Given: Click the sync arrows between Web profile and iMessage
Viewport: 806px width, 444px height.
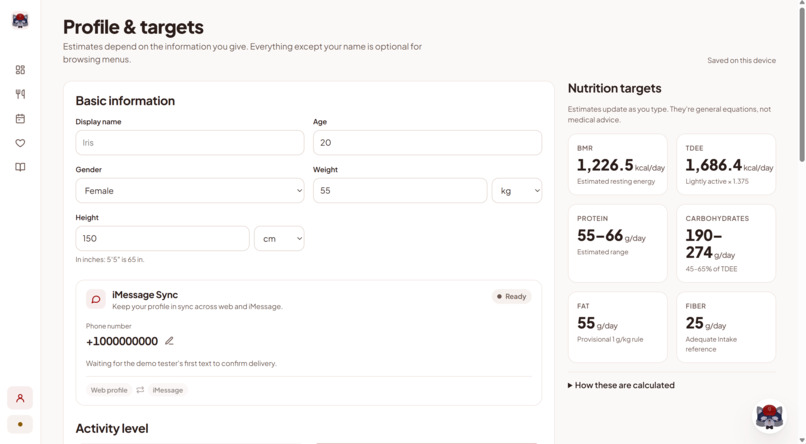Looking at the screenshot, I should pyautogui.click(x=140, y=390).
